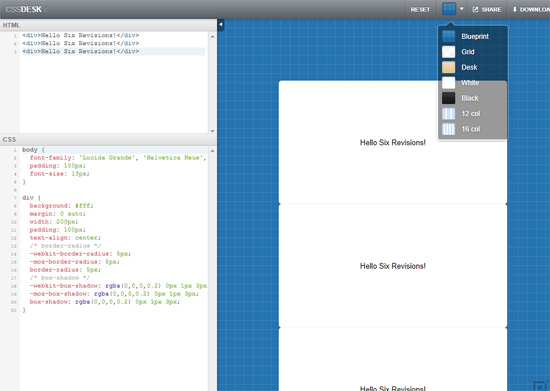Choose the 12 col grid icon
The width and height of the screenshot is (550, 391).
[x=448, y=114]
